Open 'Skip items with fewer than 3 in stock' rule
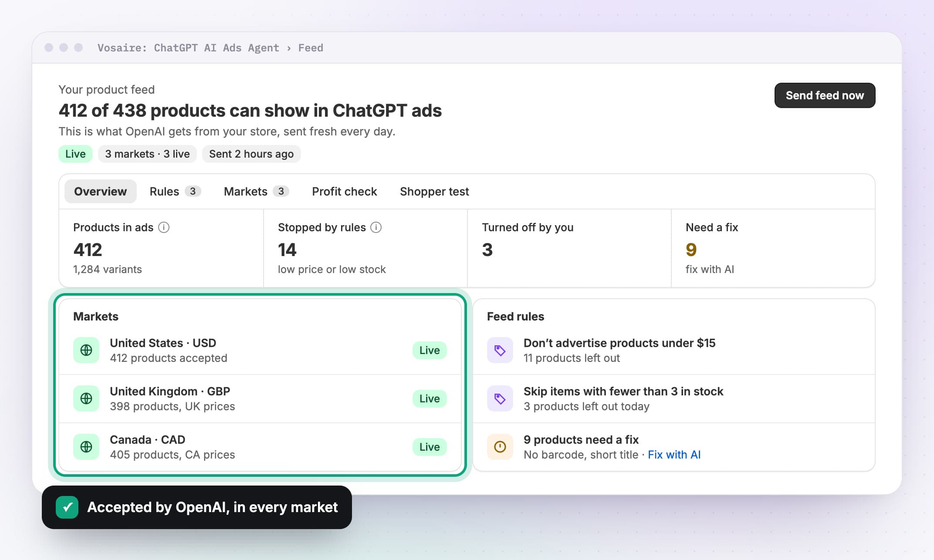 click(673, 398)
